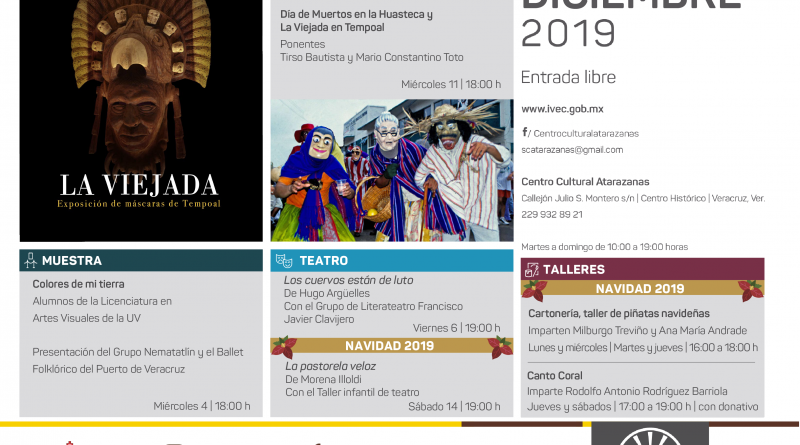Click 'Javier Clavijero' line

(x=319, y=319)
